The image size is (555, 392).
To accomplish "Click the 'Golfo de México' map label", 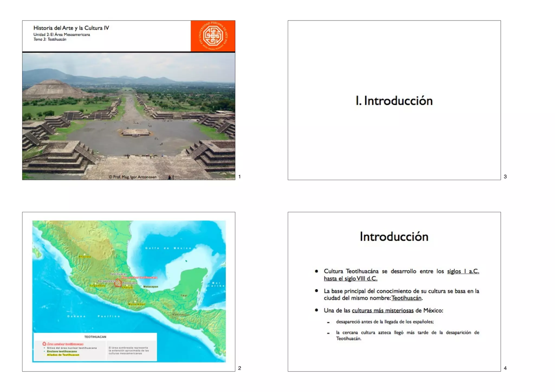I will (x=168, y=248).
